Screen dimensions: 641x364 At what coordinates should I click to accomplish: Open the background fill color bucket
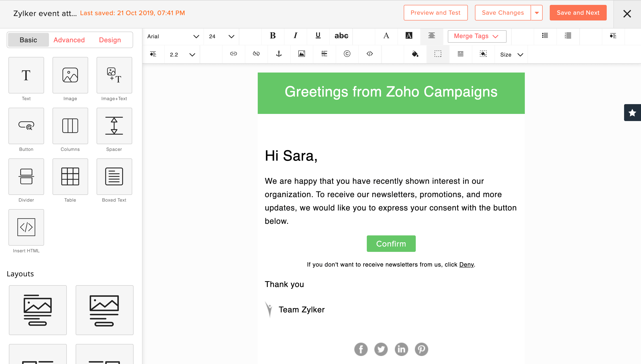point(415,54)
